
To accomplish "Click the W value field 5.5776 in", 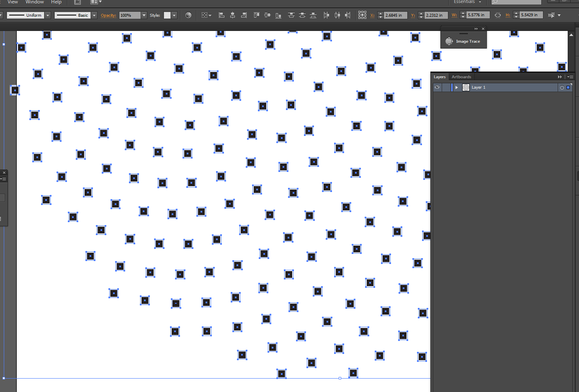I will (x=478, y=15).
